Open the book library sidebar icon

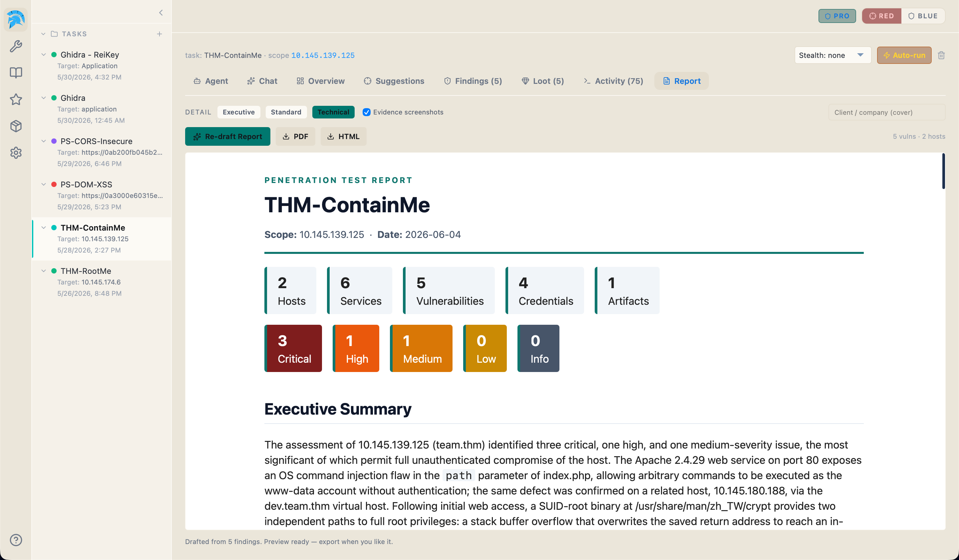[x=16, y=73]
